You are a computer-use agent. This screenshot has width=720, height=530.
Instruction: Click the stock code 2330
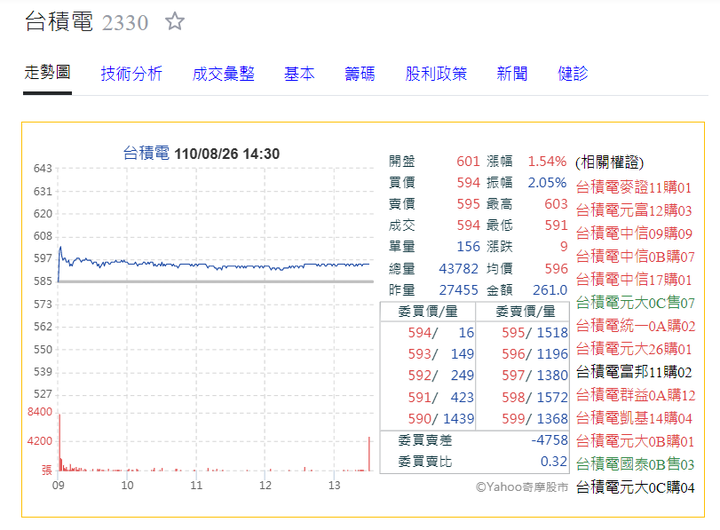pos(125,23)
